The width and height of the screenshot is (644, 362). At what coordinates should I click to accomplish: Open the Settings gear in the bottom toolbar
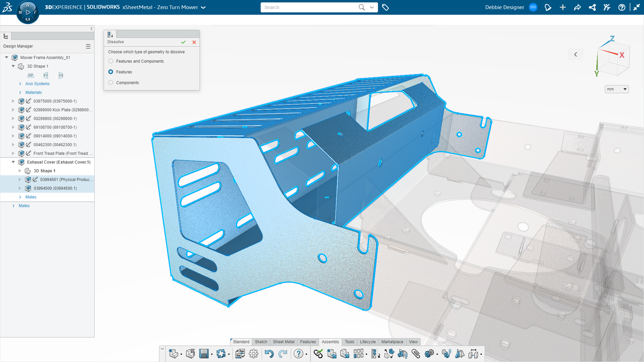click(254, 354)
